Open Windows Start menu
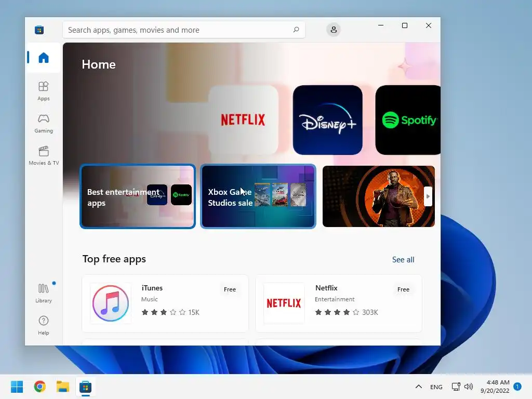Screen dimensions: 532x399 point(17,387)
